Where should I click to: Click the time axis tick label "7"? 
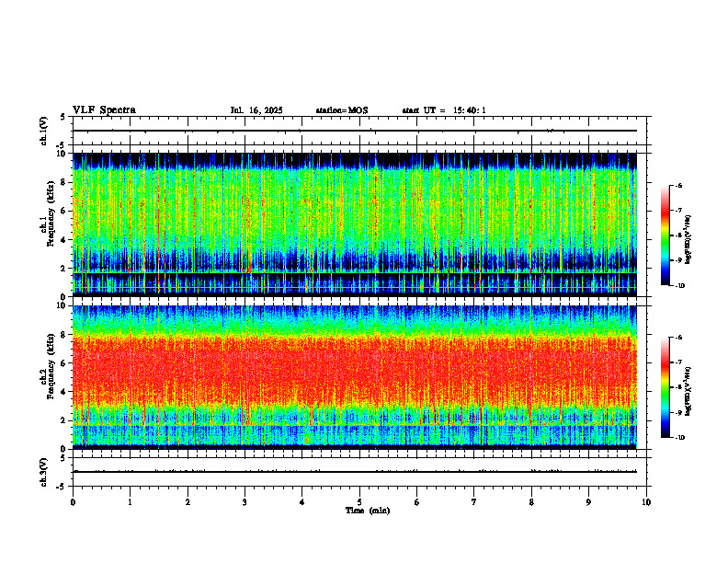pyautogui.click(x=474, y=502)
